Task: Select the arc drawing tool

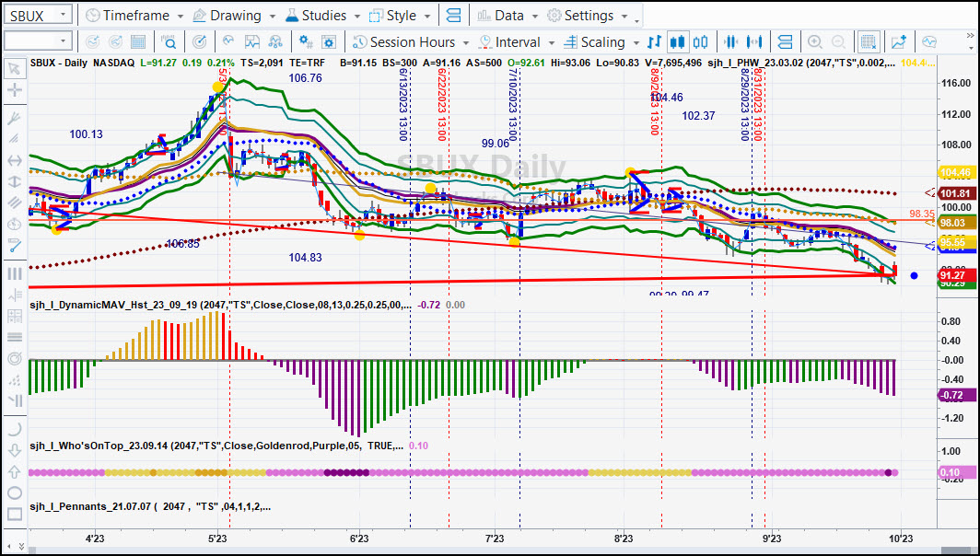Action: click(x=14, y=429)
